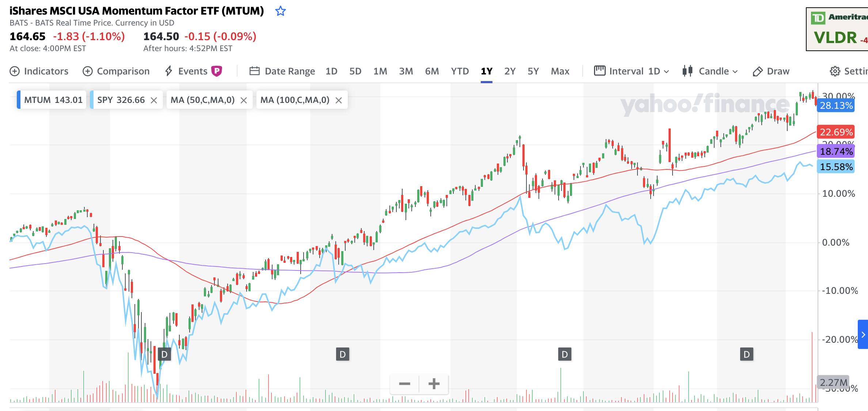
Task: Expand the blue side panel arrow
Action: coord(863,335)
